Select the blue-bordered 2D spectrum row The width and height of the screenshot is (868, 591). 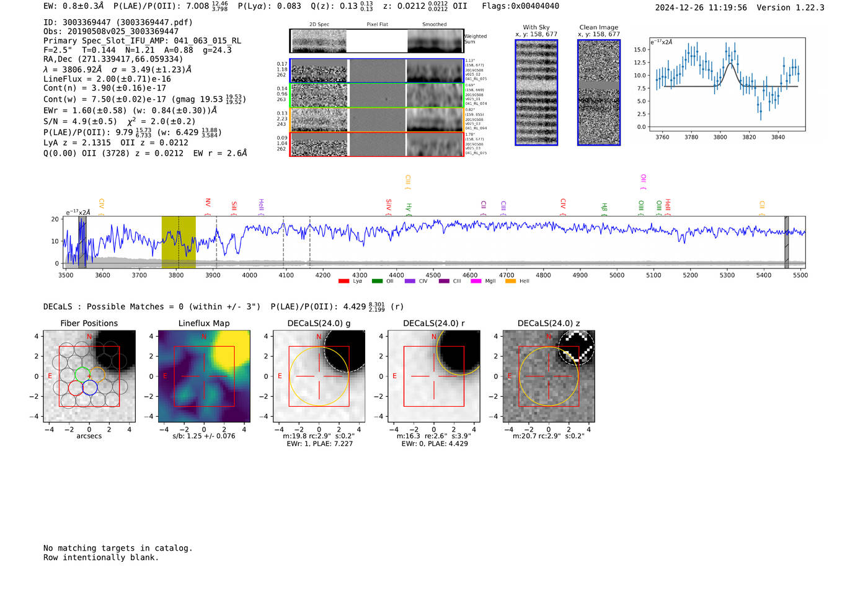tap(376, 71)
